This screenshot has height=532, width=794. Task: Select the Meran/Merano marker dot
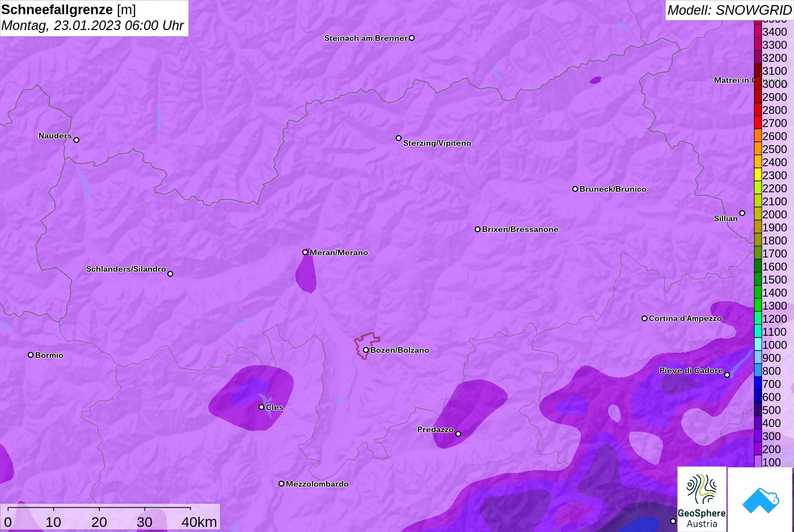305,252
